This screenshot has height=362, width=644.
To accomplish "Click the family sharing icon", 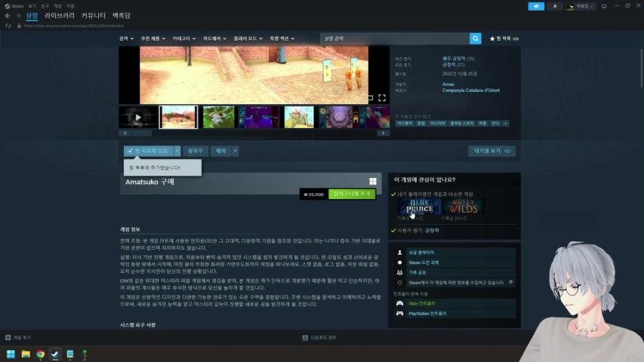I will coord(399,272).
